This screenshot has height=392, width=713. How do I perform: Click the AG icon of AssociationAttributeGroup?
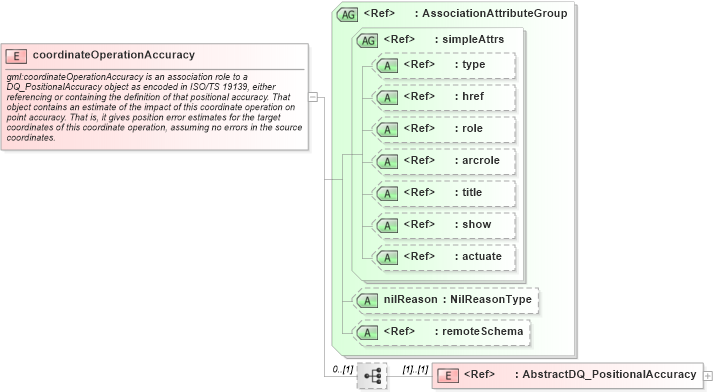coord(347,15)
